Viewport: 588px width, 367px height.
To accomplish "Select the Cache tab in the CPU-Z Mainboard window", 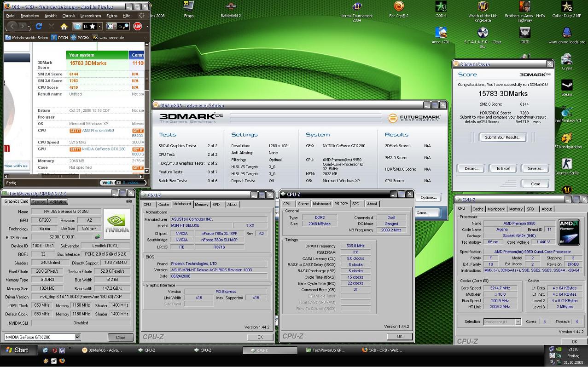I will [x=163, y=205].
